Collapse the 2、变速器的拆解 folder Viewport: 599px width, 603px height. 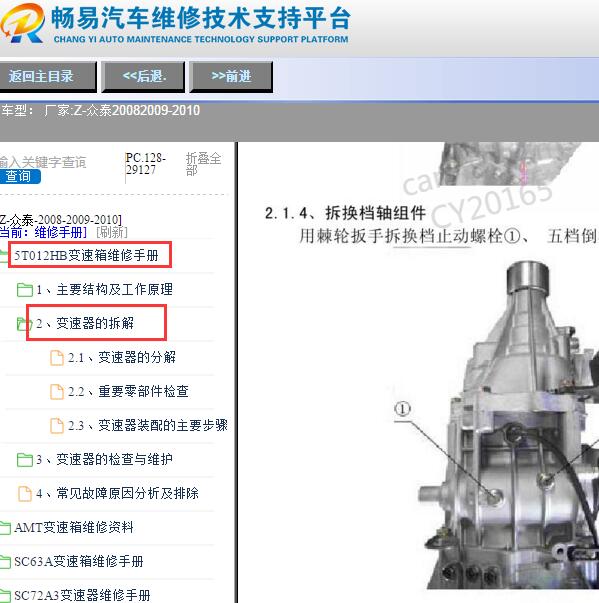point(85,323)
